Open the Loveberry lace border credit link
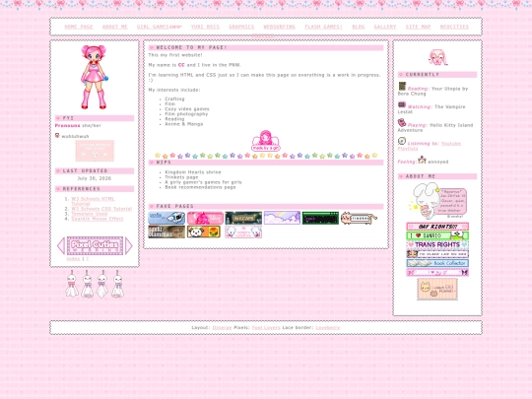Image resolution: width=532 pixels, height=399 pixels. (327, 327)
